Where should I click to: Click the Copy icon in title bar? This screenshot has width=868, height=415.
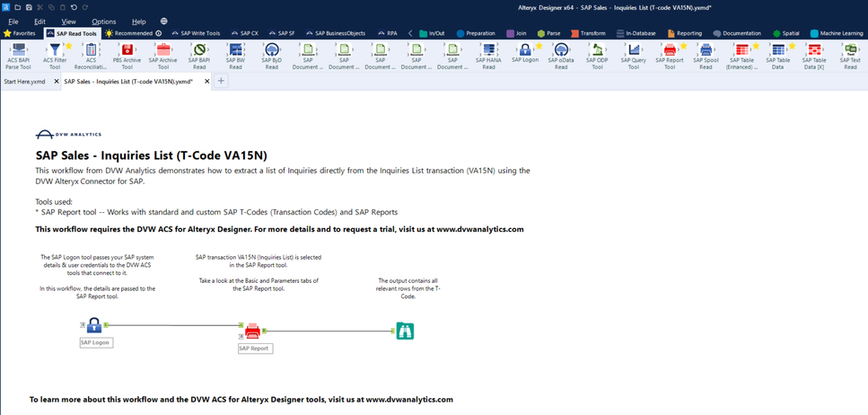coord(51,7)
